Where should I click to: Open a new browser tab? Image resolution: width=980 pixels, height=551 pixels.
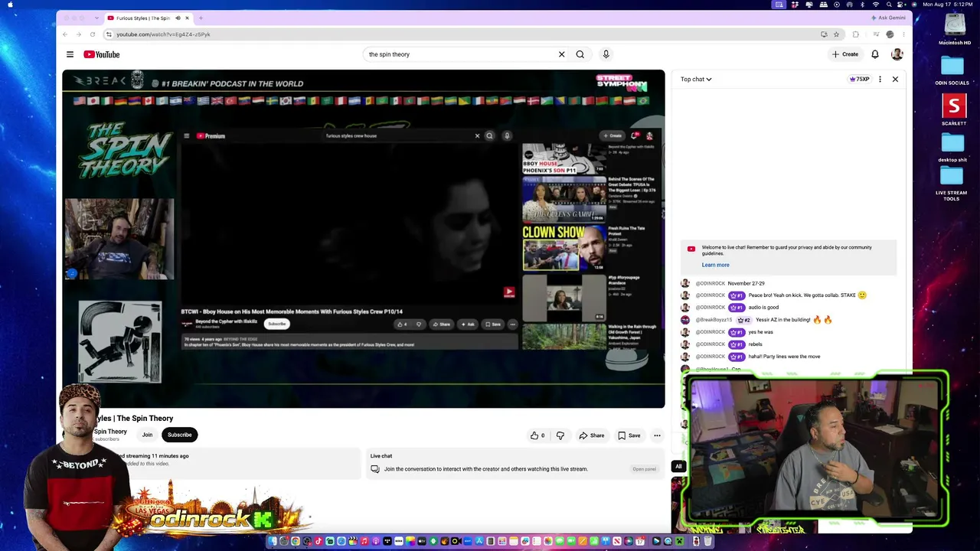201,18
